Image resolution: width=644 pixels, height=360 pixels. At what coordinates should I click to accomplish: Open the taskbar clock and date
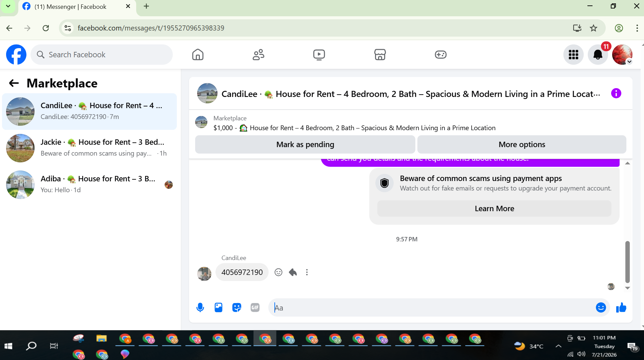coord(604,346)
